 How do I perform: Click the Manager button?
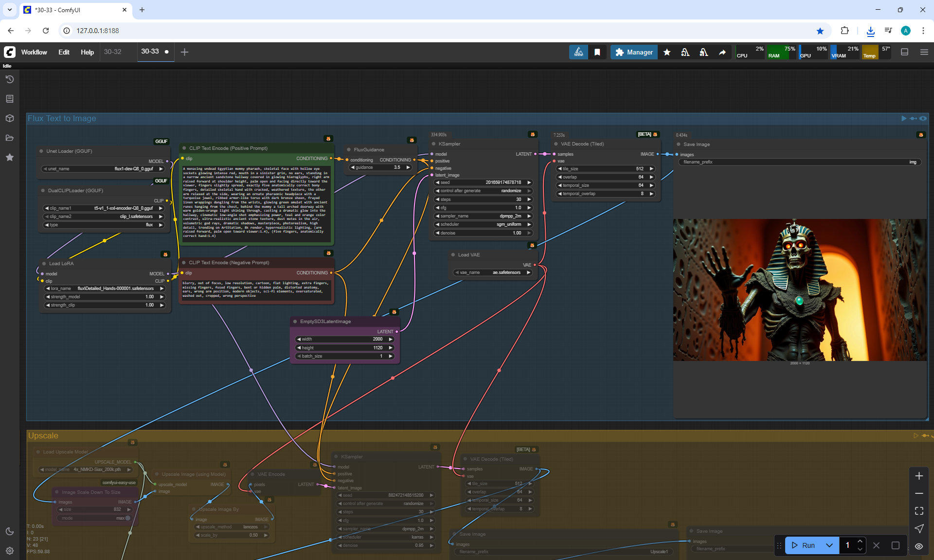(x=634, y=52)
